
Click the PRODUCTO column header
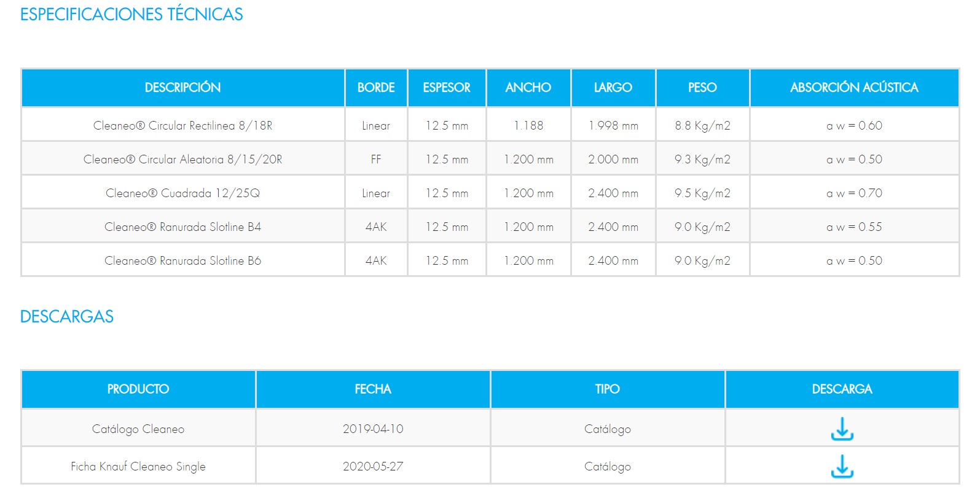coord(138,389)
